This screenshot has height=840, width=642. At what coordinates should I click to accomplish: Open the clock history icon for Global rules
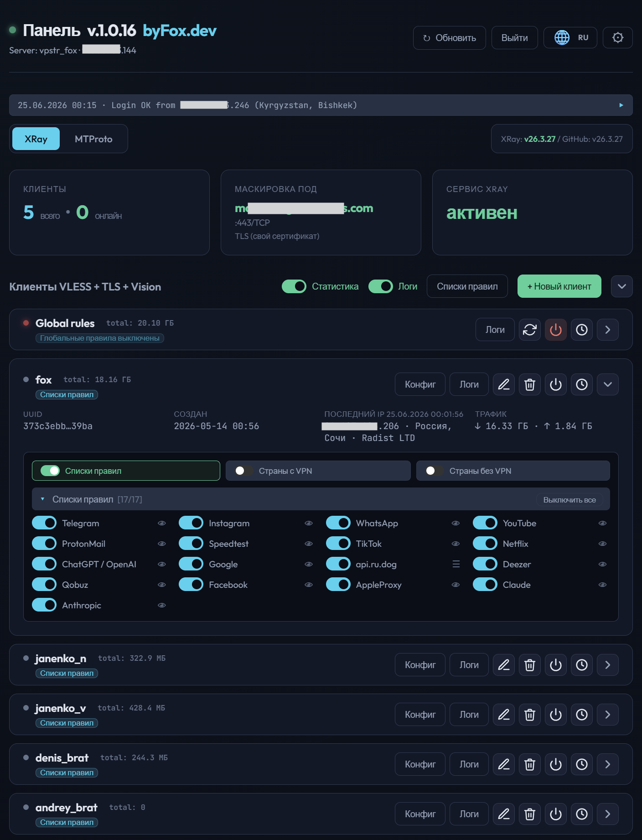pyautogui.click(x=581, y=330)
